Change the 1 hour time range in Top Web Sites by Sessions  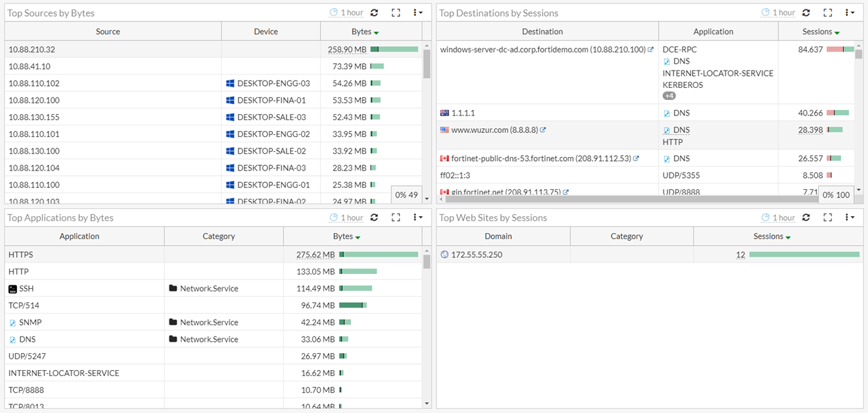click(x=778, y=218)
